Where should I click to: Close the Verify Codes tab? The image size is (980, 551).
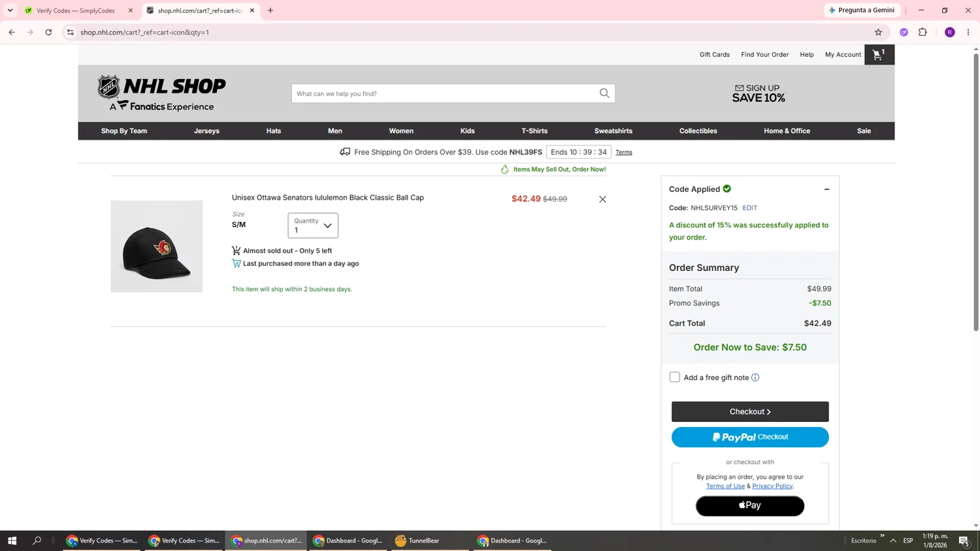tap(131, 10)
